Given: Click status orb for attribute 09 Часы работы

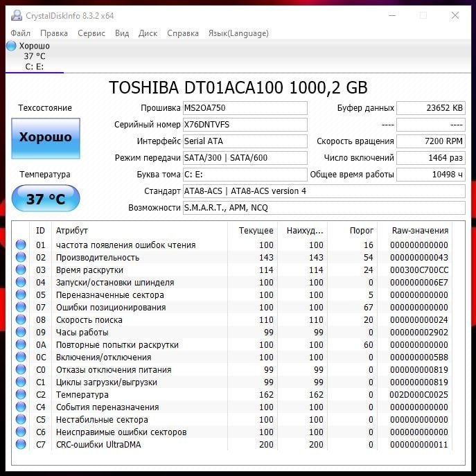Looking at the screenshot, I should pyautogui.click(x=21, y=332).
